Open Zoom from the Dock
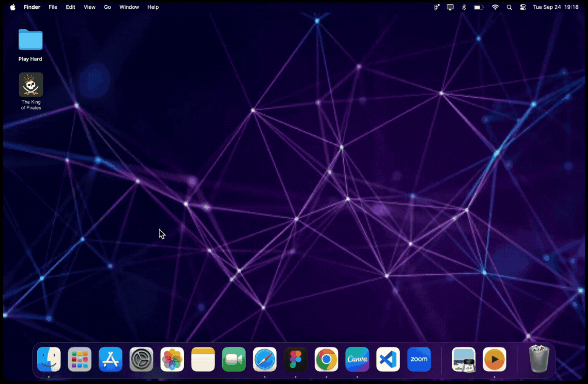 point(419,359)
